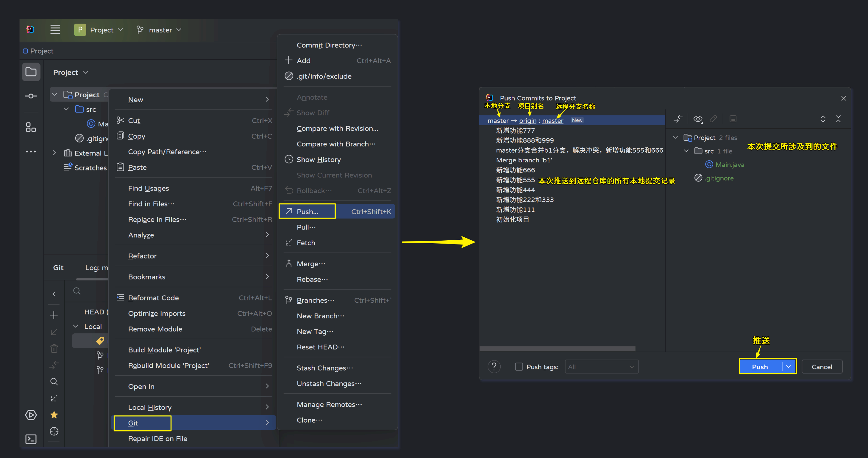Screen dimensions: 868x458
Task: Open the Commit tool window icon
Action: click(x=31, y=96)
